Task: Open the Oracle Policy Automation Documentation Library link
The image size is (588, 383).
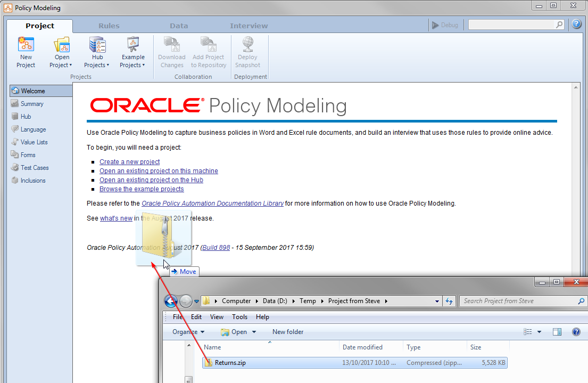Action: click(212, 203)
